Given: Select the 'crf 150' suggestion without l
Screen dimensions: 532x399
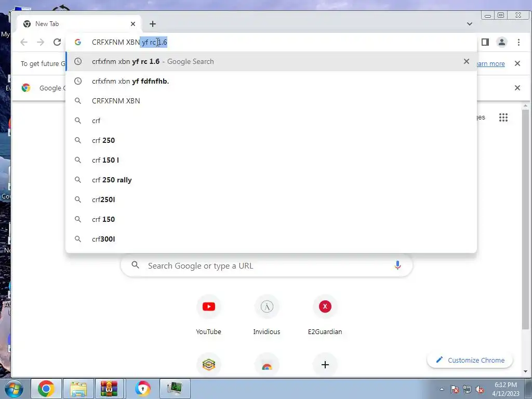Looking at the screenshot, I should click(x=271, y=219).
